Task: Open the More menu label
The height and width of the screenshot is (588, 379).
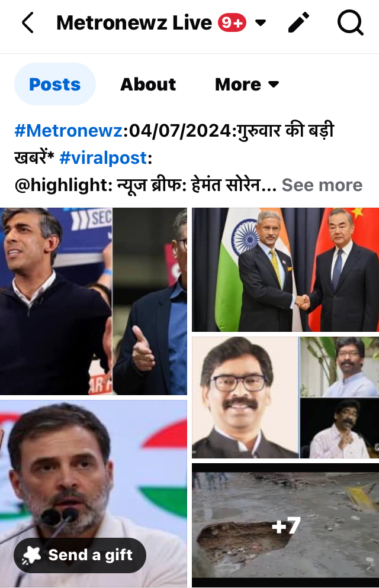Action: click(238, 85)
